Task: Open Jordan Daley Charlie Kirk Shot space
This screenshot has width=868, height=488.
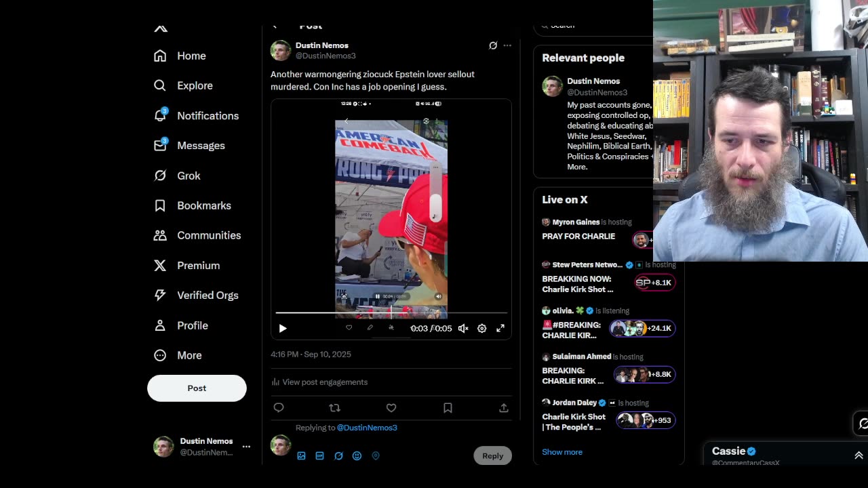Action: click(x=608, y=415)
